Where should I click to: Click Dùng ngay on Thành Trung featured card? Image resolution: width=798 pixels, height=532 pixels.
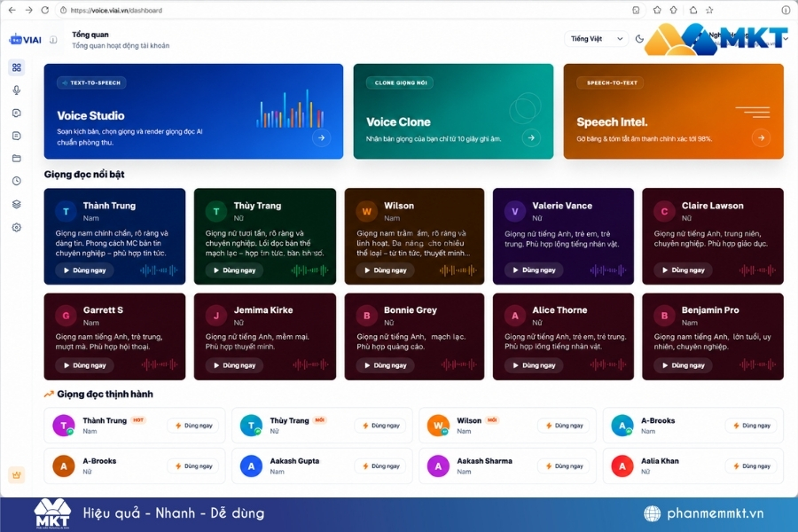pyautogui.click(x=84, y=270)
